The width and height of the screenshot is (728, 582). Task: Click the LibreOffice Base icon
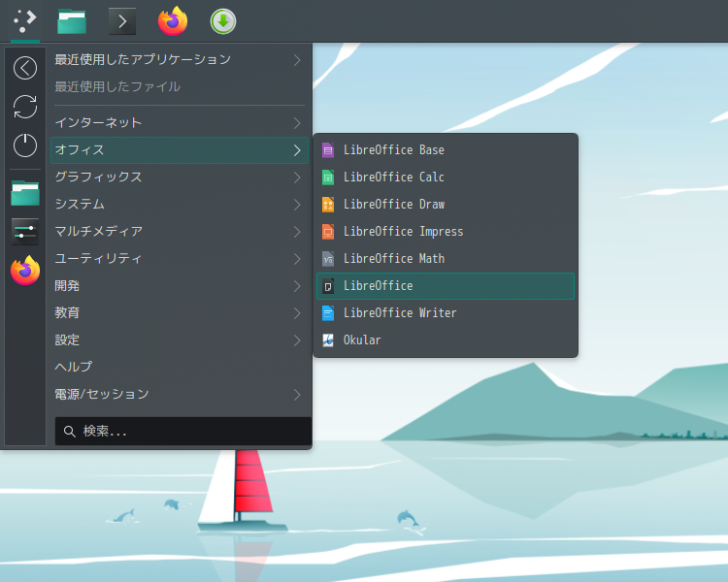[x=328, y=150]
